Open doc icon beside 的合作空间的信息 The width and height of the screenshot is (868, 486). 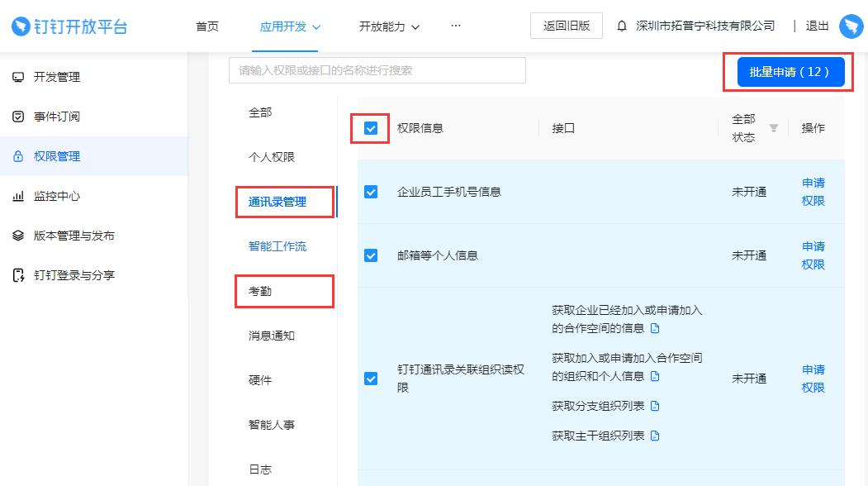click(x=655, y=329)
